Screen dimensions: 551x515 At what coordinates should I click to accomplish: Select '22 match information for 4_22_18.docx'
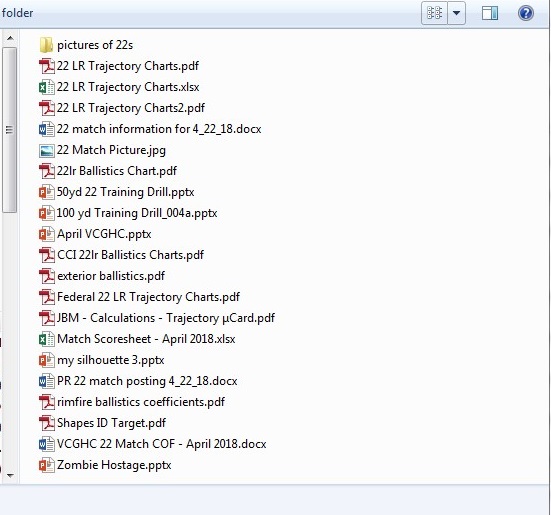(159, 129)
